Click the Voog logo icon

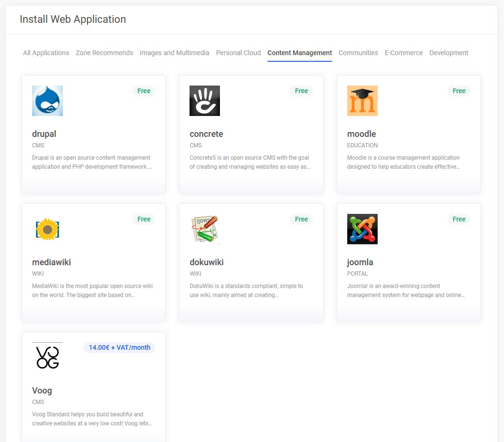[x=47, y=357]
